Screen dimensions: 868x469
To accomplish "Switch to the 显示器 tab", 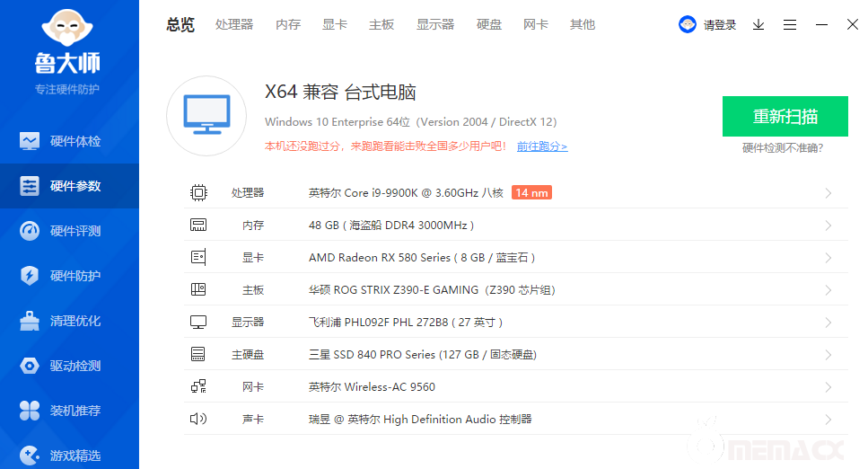I will 435,25.
